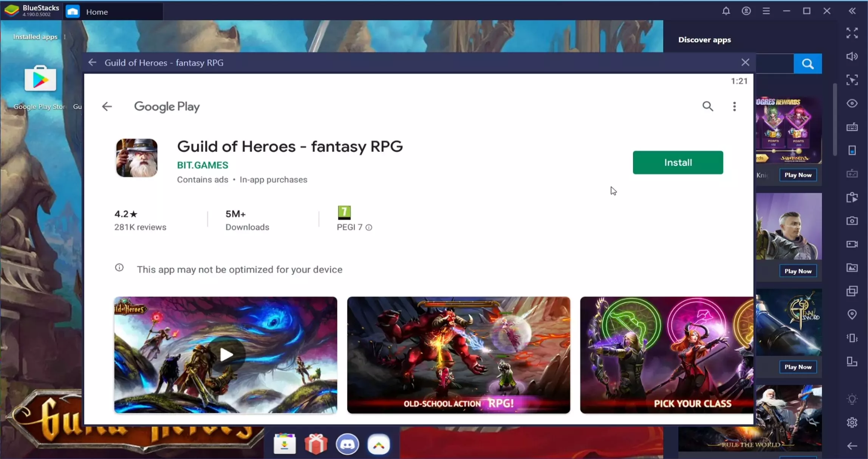Open BlueStacks notifications bell
The height and width of the screenshot is (459, 868).
[x=726, y=11]
